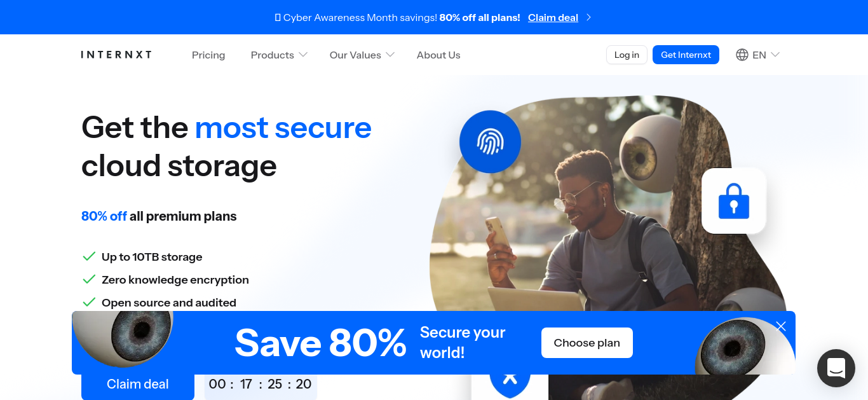Select Choose plan on the banner
Viewport: 868px width, 400px height.
(587, 343)
